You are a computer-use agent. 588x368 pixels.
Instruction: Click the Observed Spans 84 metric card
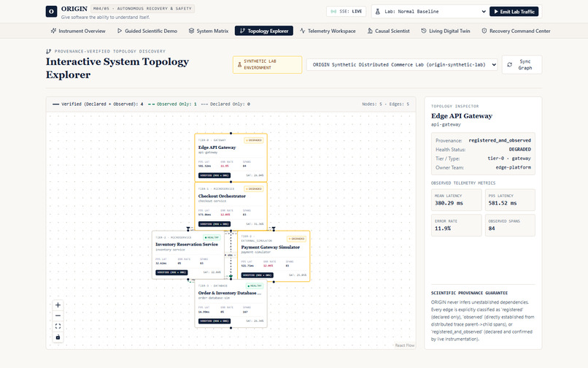pyautogui.click(x=510, y=226)
